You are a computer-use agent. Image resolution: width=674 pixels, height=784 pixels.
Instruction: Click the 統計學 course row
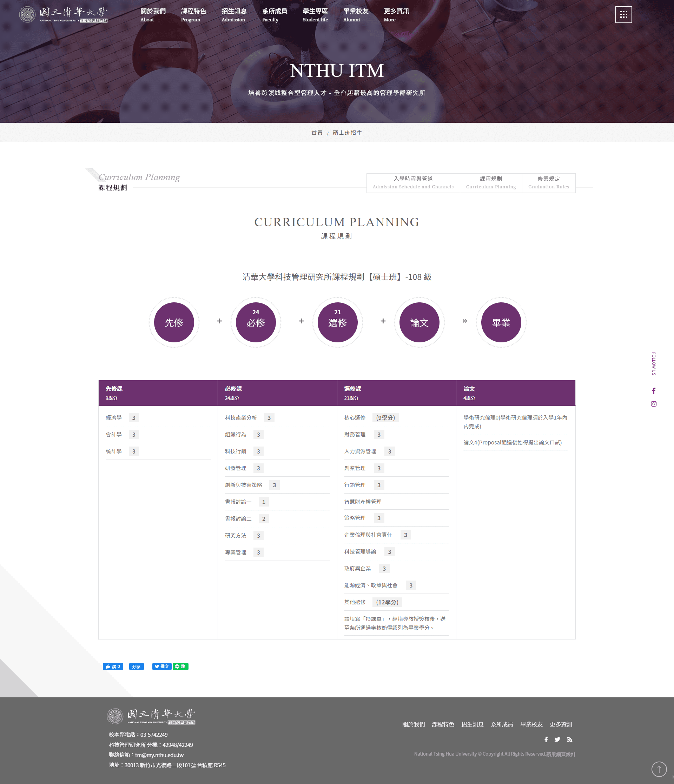158,451
